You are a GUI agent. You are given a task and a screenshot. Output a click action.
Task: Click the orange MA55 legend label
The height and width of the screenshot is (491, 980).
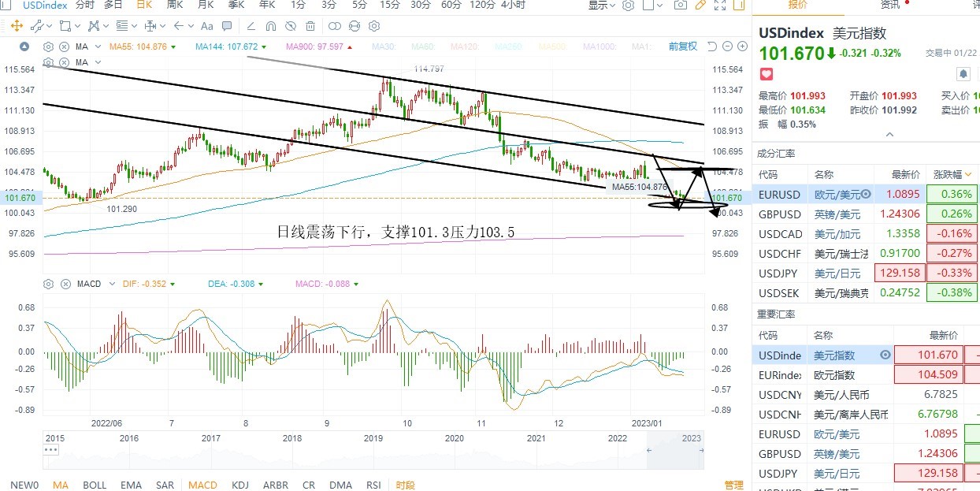(x=138, y=46)
